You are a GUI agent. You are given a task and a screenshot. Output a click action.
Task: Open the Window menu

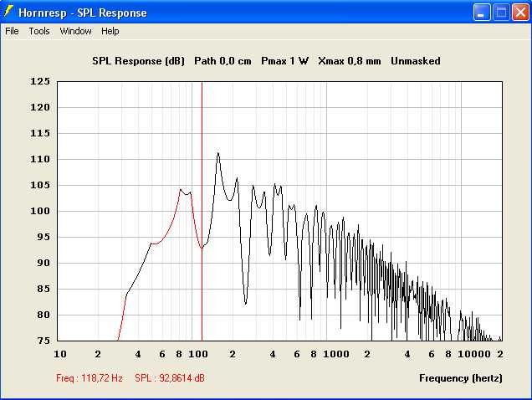75,31
